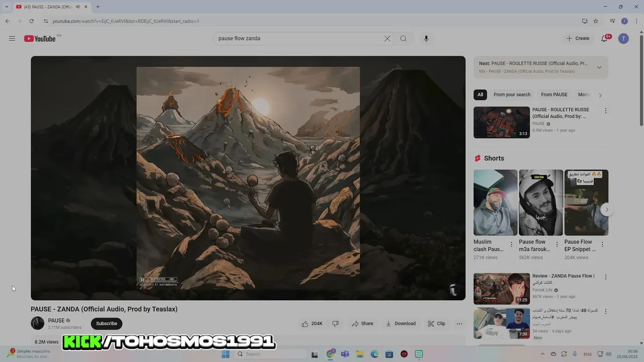This screenshot has height=362, width=644.
Task: Go to YouTube home via the logo
Action: pyautogui.click(x=40, y=39)
